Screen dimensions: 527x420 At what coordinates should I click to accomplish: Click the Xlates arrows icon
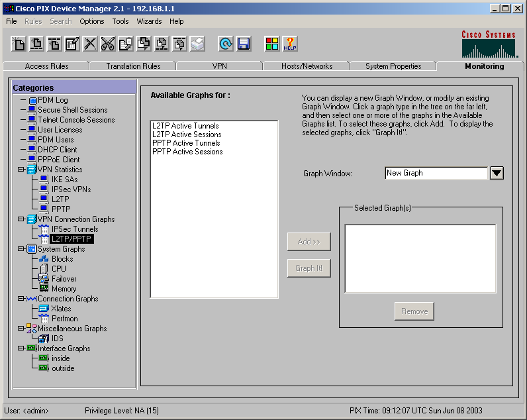pos(44,308)
